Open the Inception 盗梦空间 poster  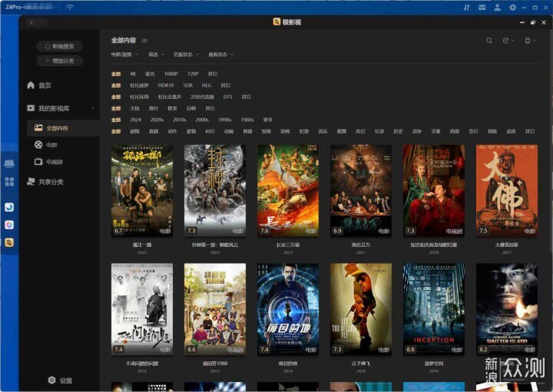pos(434,309)
